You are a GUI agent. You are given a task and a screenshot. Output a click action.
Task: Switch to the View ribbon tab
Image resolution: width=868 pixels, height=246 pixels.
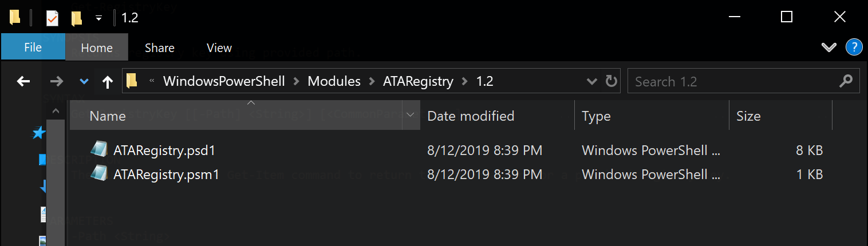pos(219,48)
